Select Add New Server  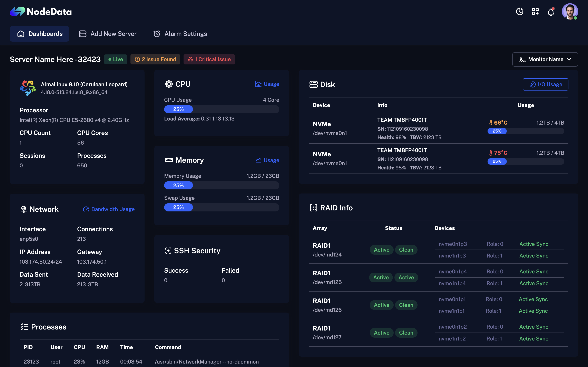tap(108, 34)
